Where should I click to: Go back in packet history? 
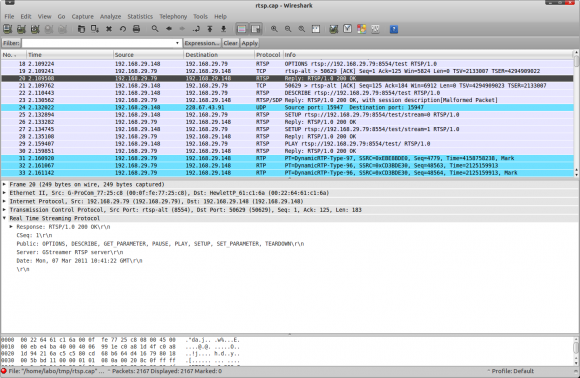[x=169, y=29]
